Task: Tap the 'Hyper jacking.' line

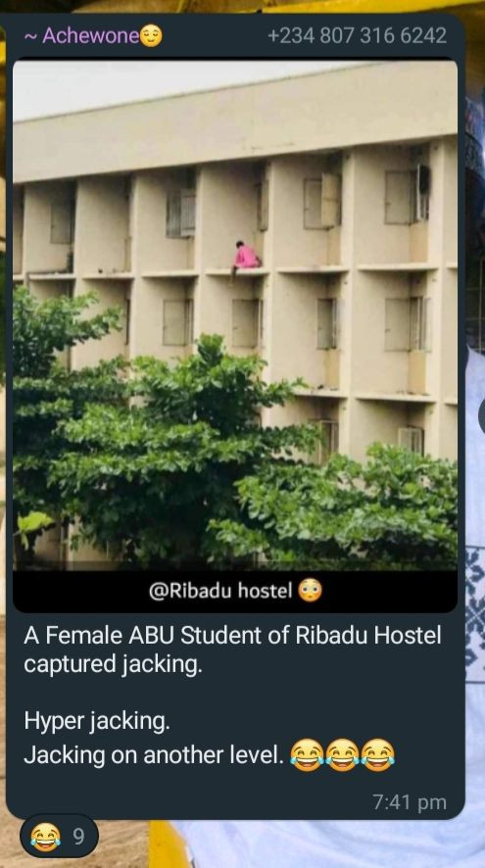Action: [97, 721]
